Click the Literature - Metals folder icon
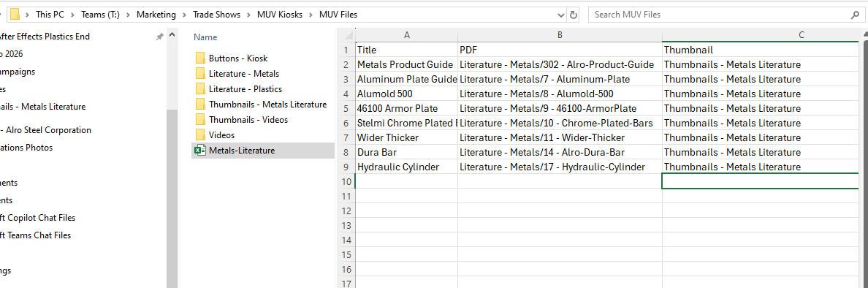 click(x=200, y=74)
